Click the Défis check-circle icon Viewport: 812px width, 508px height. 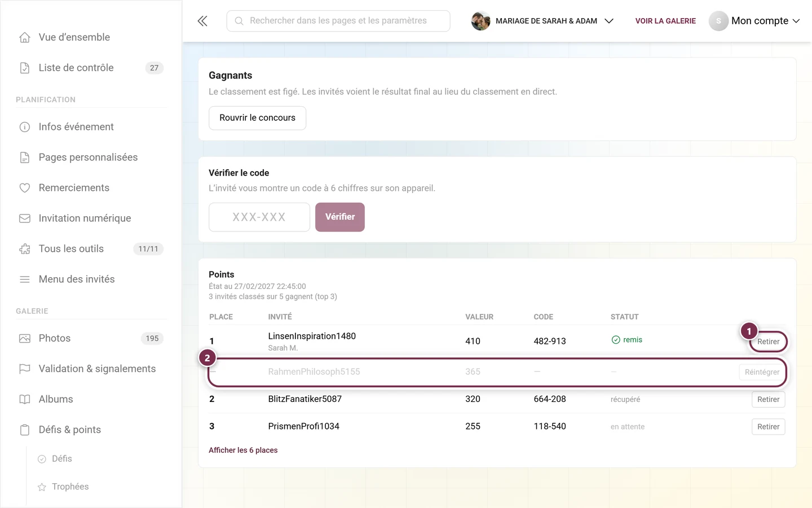coord(42,459)
